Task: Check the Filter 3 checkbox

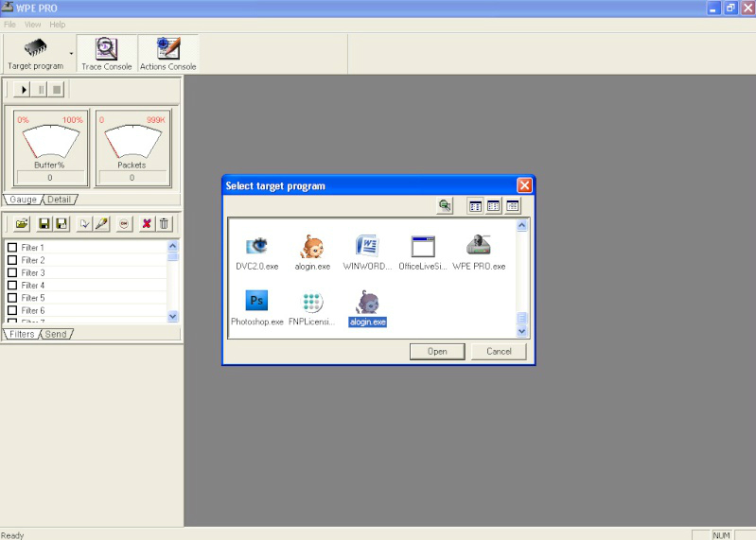Action: [12, 273]
